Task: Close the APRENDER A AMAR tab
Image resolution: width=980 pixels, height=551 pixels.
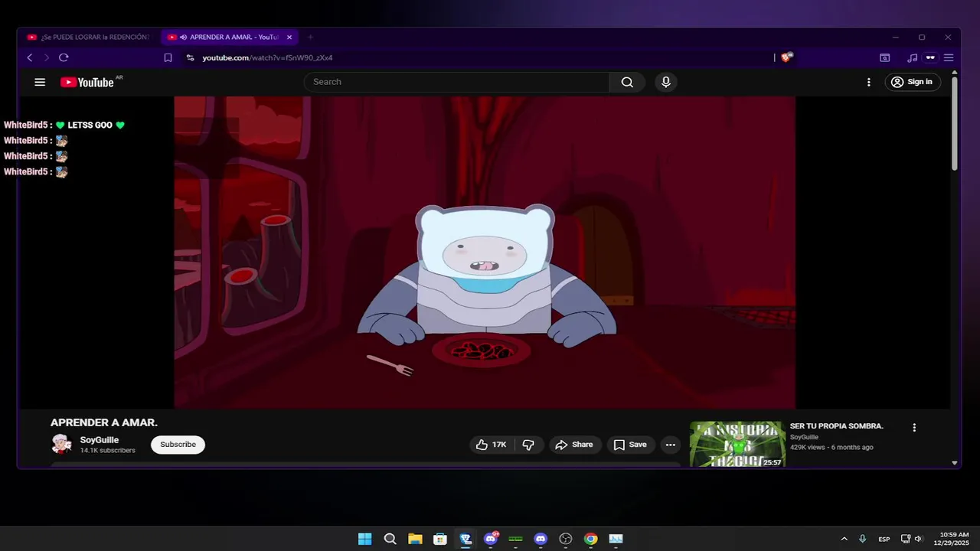Action: click(289, 37)
